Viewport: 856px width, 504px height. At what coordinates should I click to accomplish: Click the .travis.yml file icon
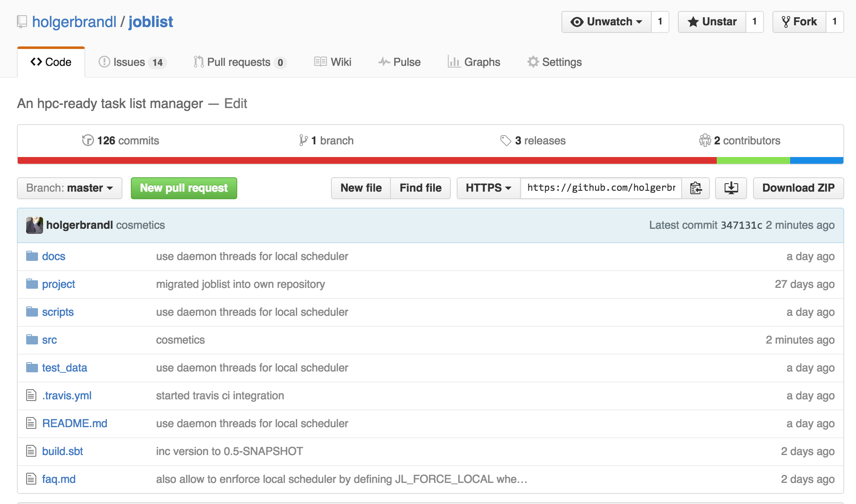tap(31, 396)
